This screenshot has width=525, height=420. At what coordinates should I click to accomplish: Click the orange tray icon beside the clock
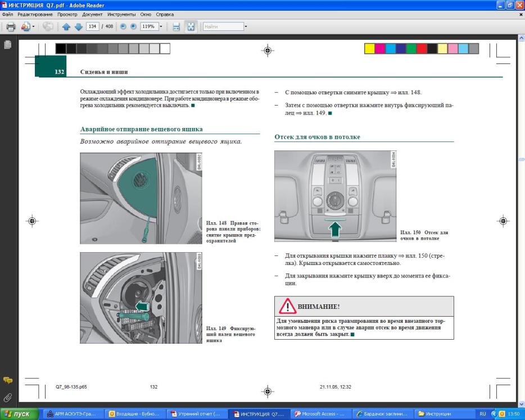coord(502,414)
